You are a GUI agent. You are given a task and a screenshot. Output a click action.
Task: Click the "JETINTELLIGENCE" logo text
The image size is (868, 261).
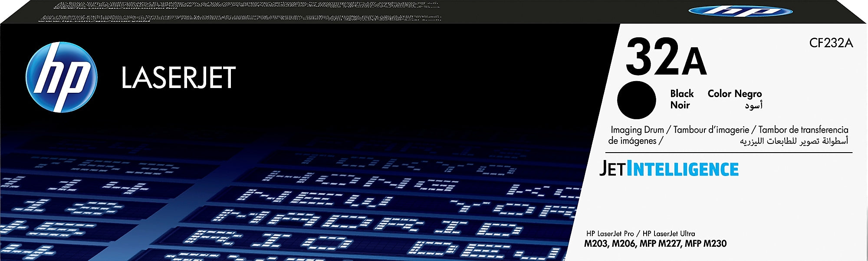(x=669, y=169)
